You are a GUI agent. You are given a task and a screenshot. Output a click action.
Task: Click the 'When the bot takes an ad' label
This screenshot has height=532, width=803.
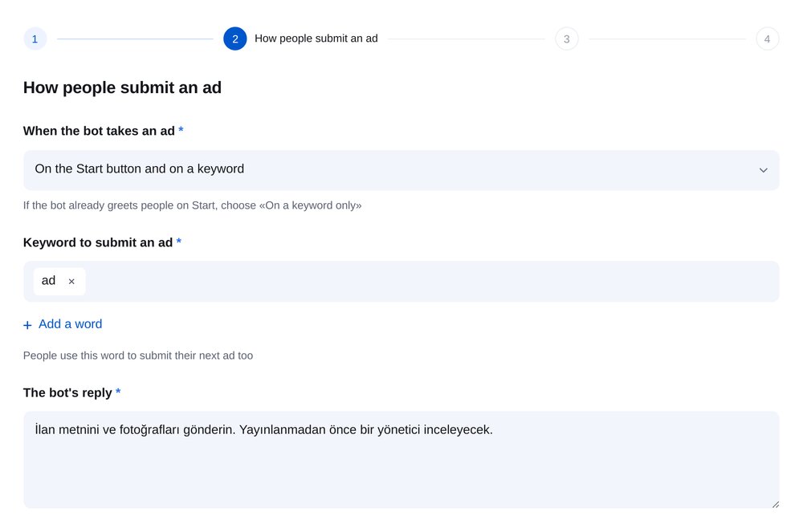99,131
